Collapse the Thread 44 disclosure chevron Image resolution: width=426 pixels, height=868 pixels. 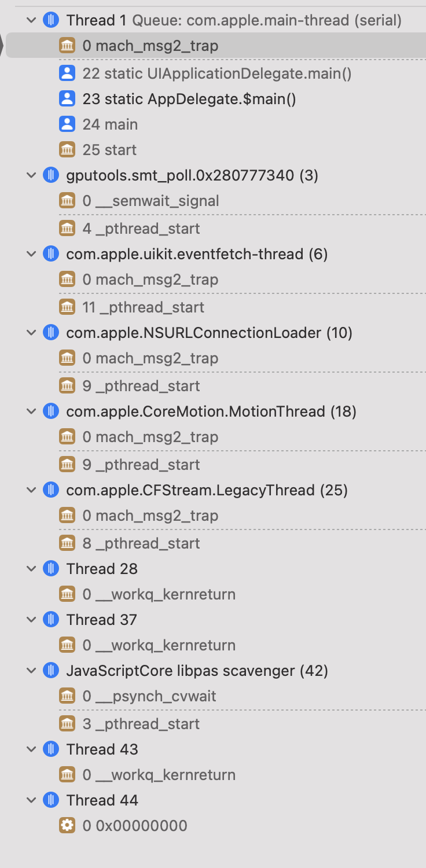click(x=31, y=800)
